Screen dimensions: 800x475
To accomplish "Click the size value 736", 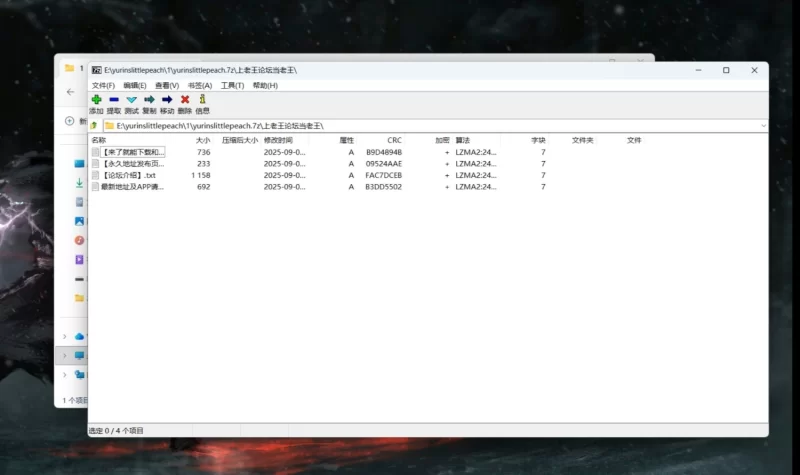I will tap(204, 152).
